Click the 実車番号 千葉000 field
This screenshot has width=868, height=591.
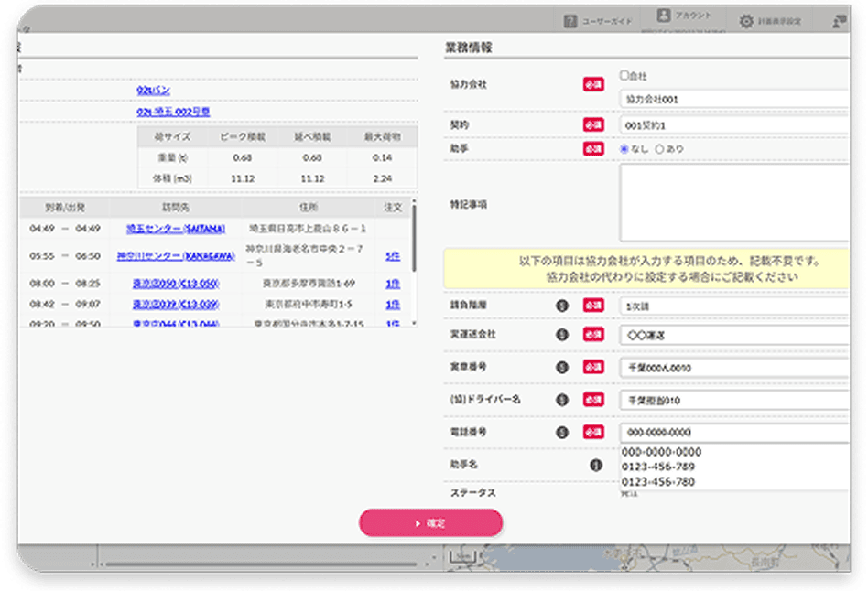point(734,368)
